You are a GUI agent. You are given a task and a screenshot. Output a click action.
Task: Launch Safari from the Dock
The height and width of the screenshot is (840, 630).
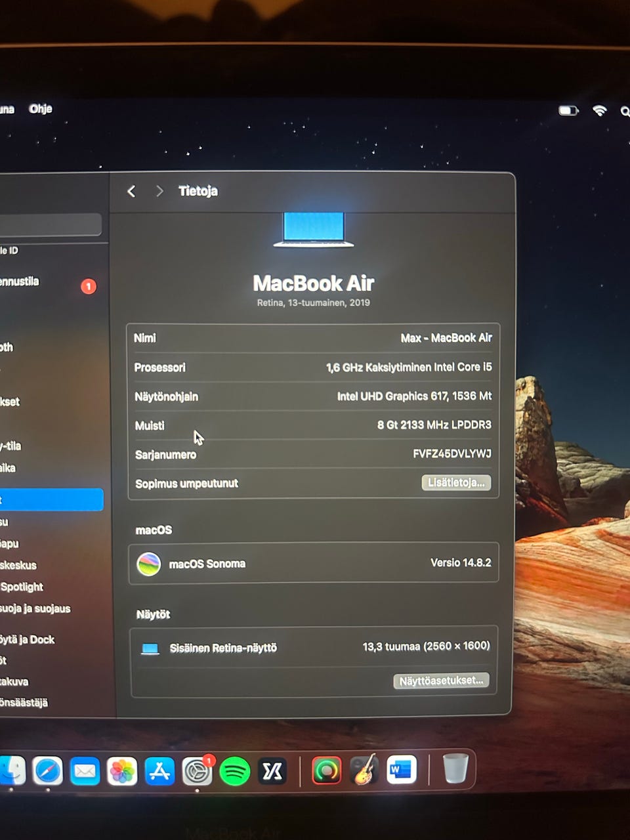[x=48, y=771]
